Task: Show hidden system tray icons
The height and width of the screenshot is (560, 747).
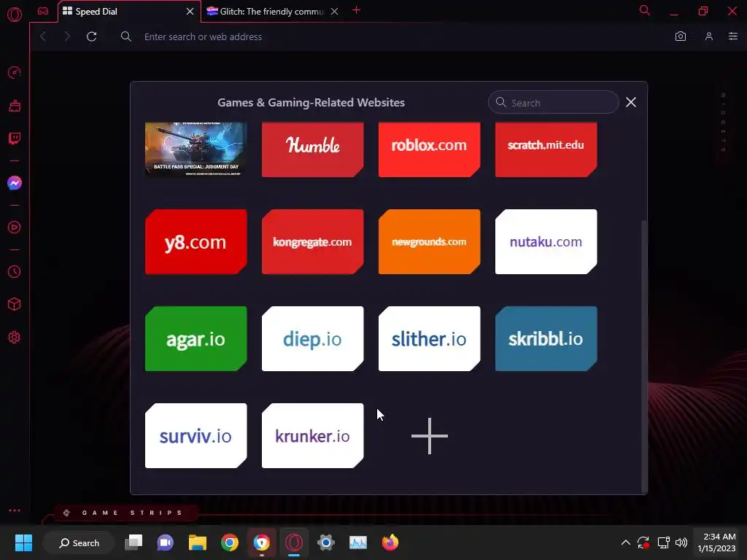Action: pos(625,542)
